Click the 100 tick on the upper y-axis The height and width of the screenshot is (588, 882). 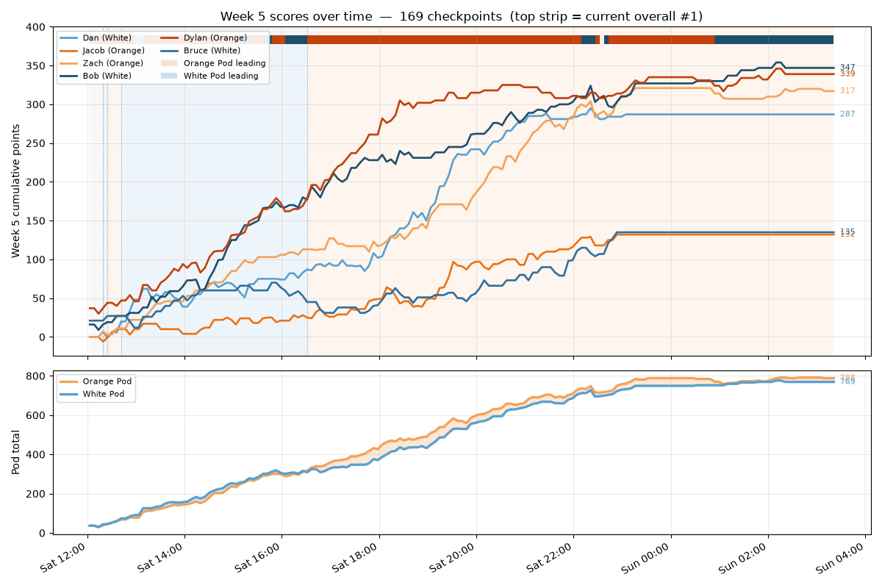click(x=37, y=259)
